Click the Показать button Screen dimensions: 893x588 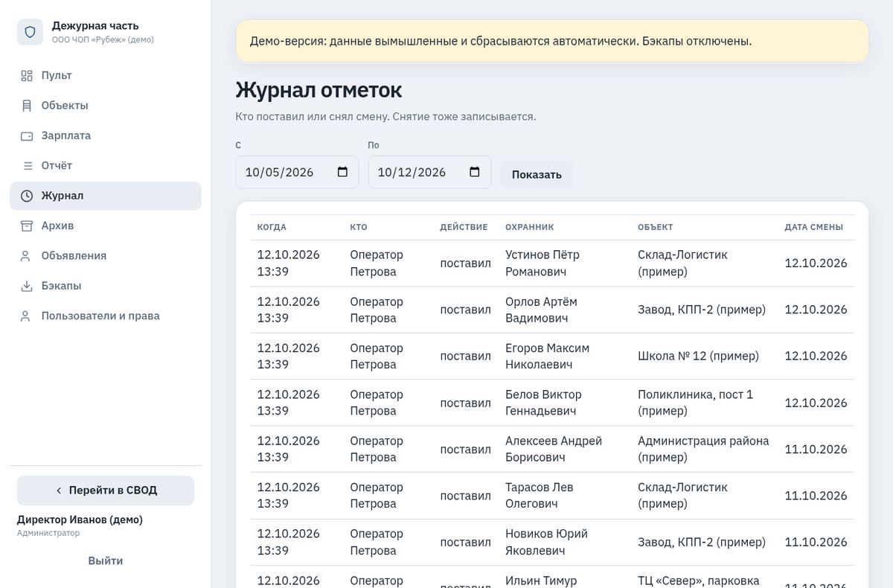pos(537,174)
